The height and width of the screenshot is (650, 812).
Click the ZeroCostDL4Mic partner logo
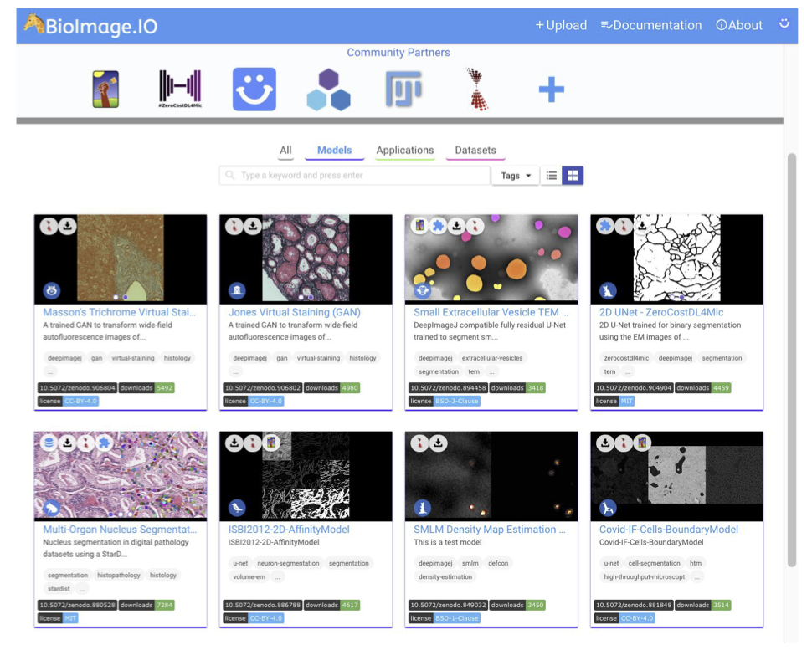click(x=180, y=90)
